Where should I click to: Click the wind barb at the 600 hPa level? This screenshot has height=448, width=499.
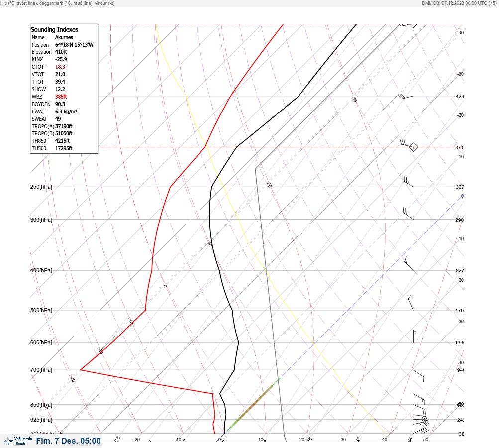tap(414, 336)
